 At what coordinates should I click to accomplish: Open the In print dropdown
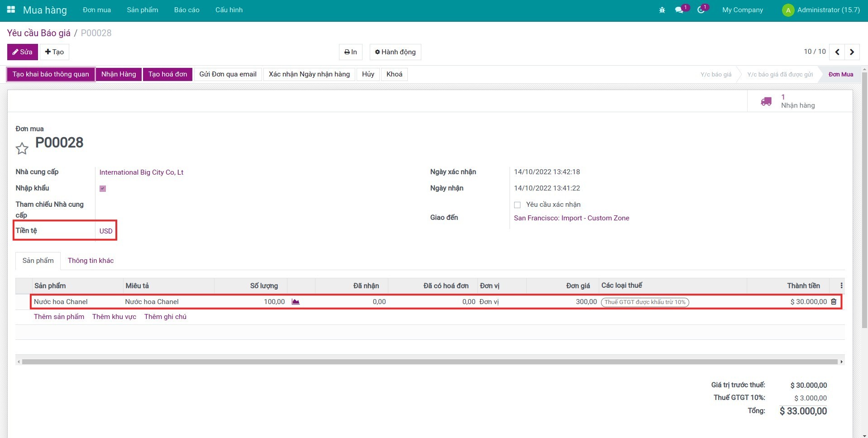point(351,52)
